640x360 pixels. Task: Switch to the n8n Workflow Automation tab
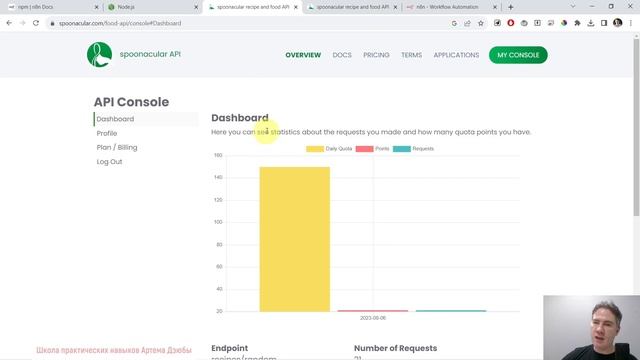pos(451,7)
